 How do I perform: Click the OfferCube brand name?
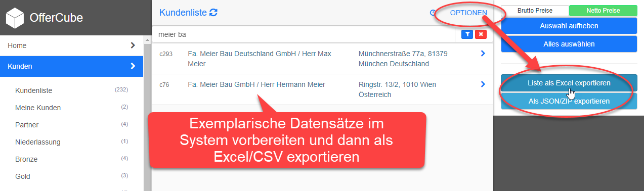click(x=56, y=18)
